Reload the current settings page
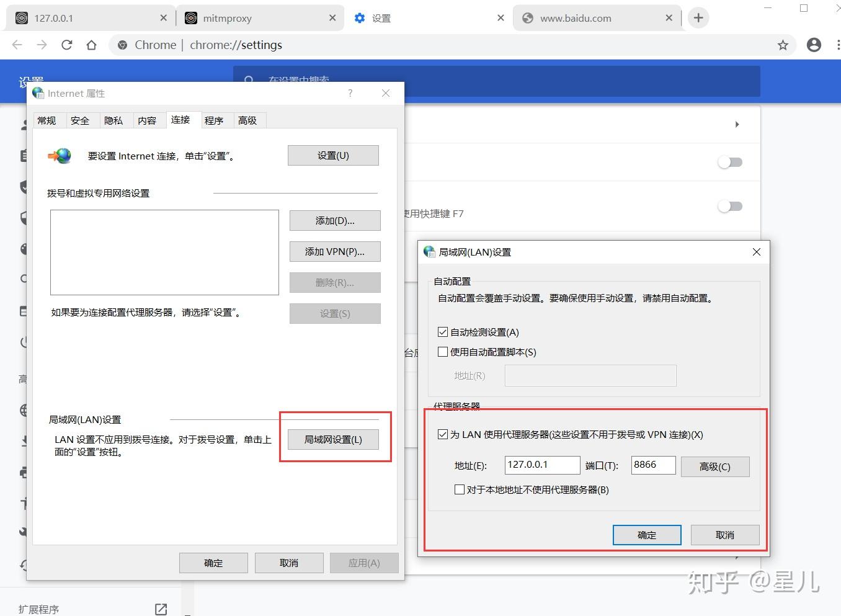The height and width of the screenshot is (616, 841). tap(66, 45)
